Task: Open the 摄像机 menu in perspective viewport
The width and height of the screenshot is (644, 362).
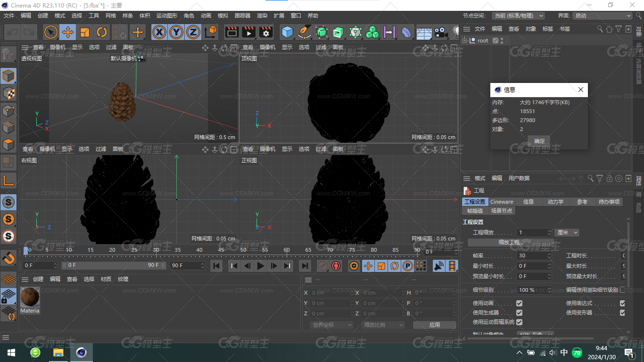Action: point(58,47)
